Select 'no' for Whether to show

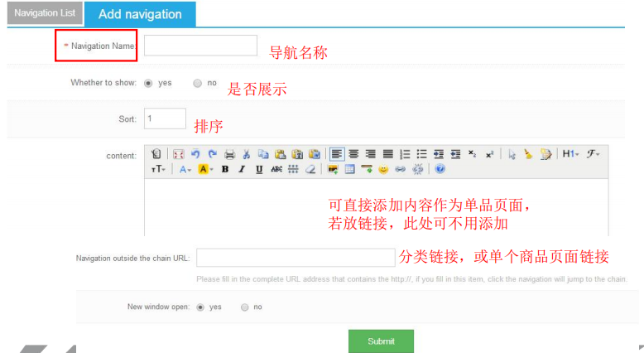(197, 83)
